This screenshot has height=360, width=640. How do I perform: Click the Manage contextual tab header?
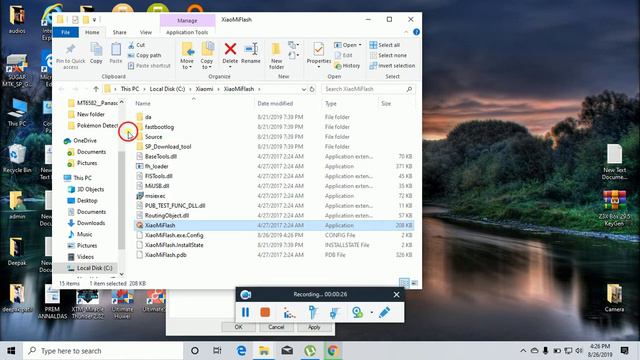[x=187, y=20]
